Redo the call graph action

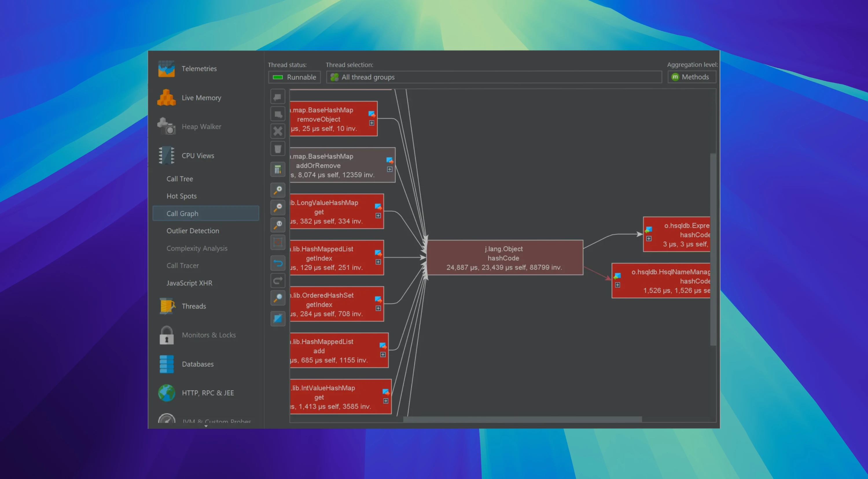click(278, 280)
